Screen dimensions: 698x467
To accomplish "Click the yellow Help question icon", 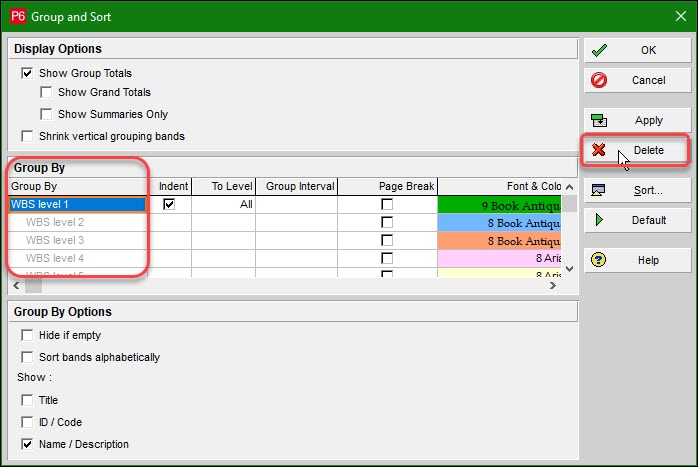I will tap(599, 260).
